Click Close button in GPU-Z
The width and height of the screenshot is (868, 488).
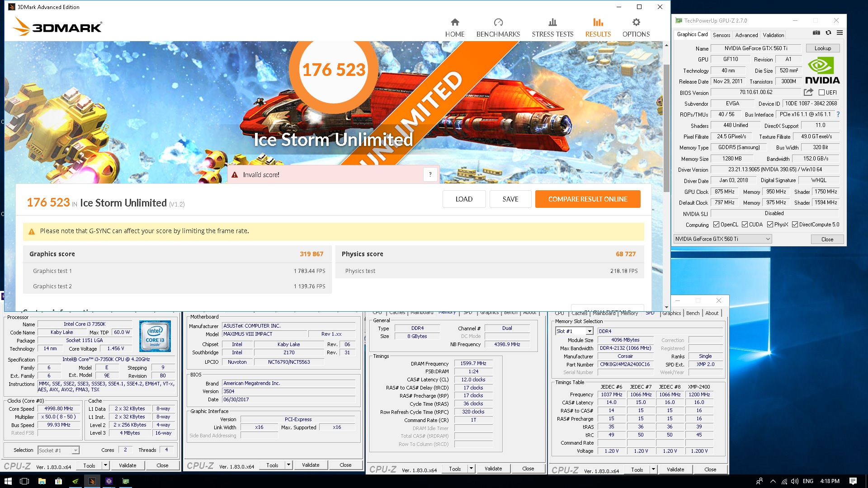[827, 239]
